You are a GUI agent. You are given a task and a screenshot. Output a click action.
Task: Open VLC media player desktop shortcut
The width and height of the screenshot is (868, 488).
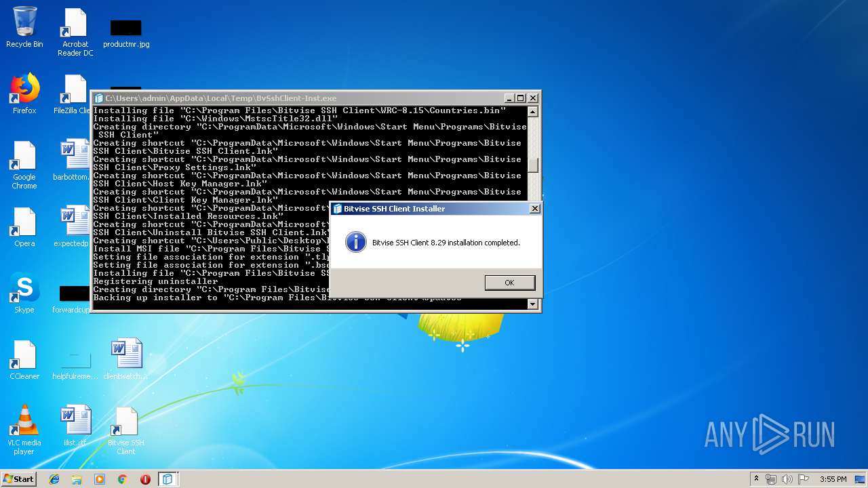pyautogui.click(x=24, y=430)
